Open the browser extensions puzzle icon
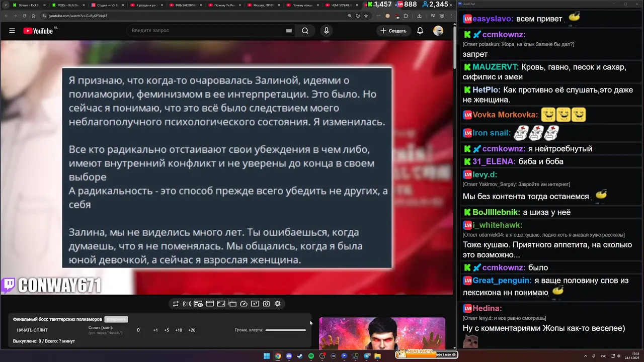Viewport: 644px width, 362px height. click(x=406, y=16)
